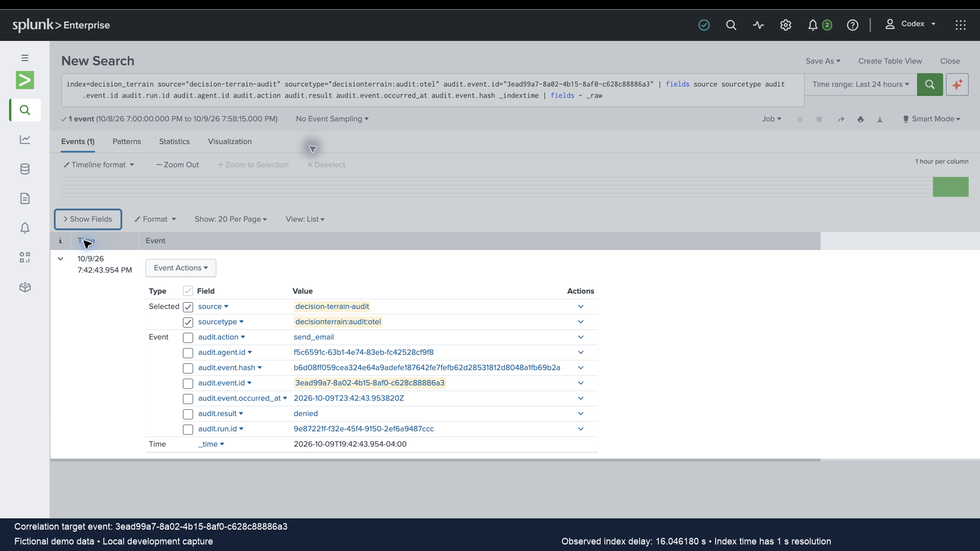Open the reports document icon in the sidebar
Viewport: 980px width, 551px height.
pos(25,198)
